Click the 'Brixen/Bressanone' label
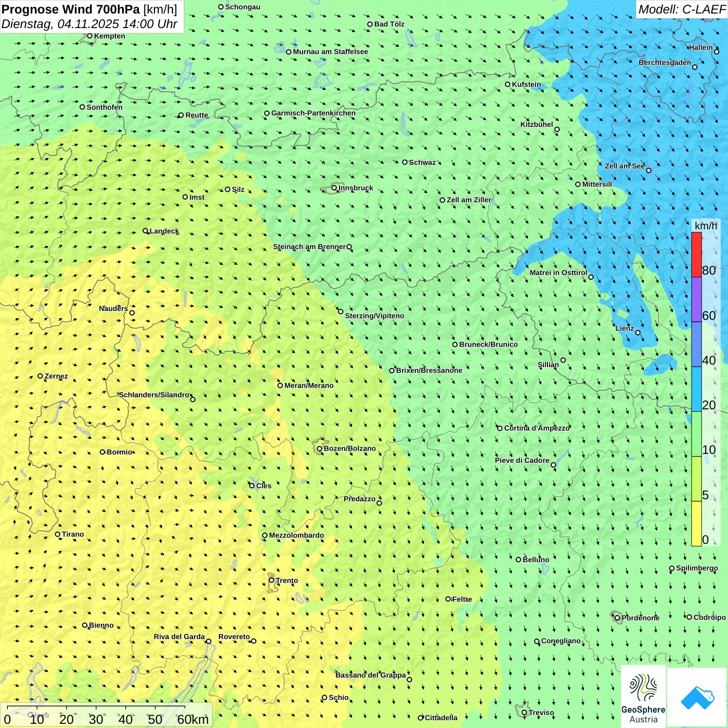Viewport: 728px width, 728px height. point(429,370)
